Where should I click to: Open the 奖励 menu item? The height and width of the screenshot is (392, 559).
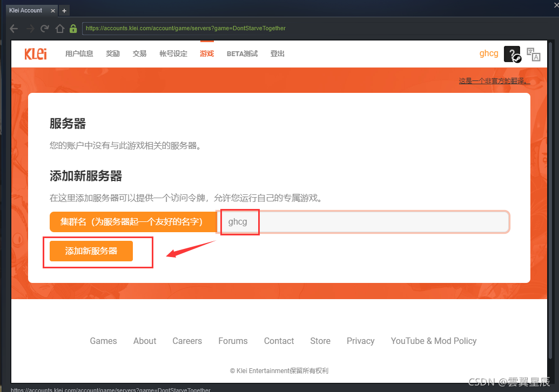click(x=113, y=54)
